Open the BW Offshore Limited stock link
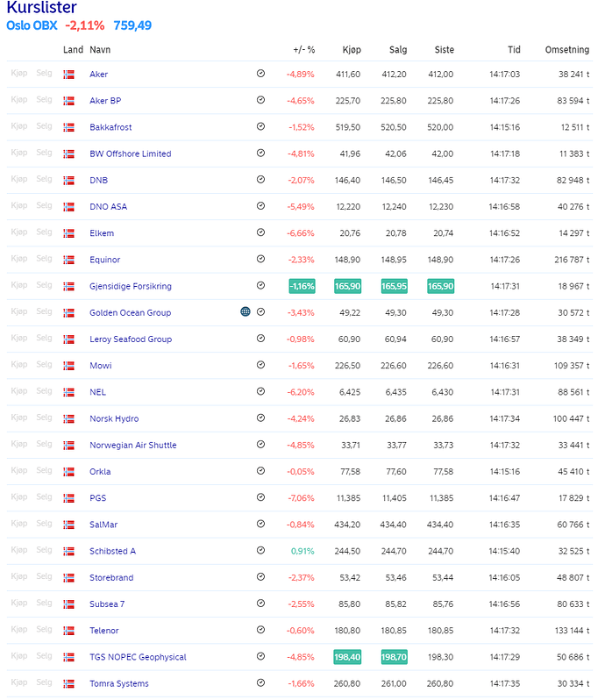The width and height of the screenshot is (605, 700). (131, 154)
